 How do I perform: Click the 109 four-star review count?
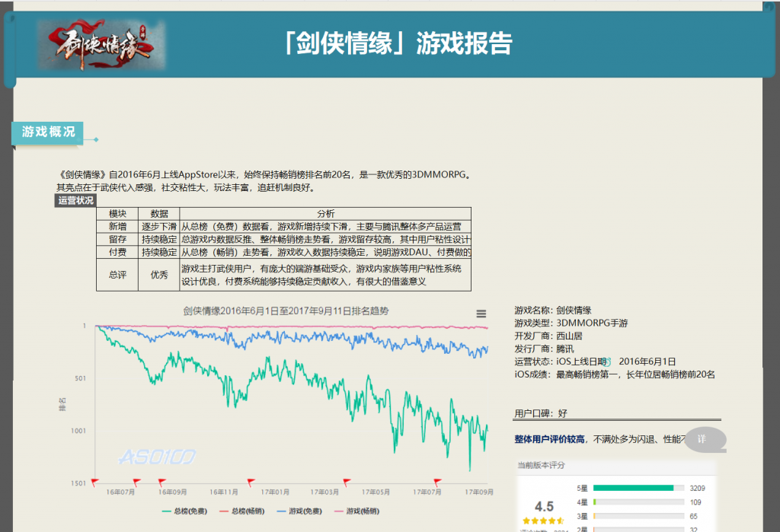(695, 502)
